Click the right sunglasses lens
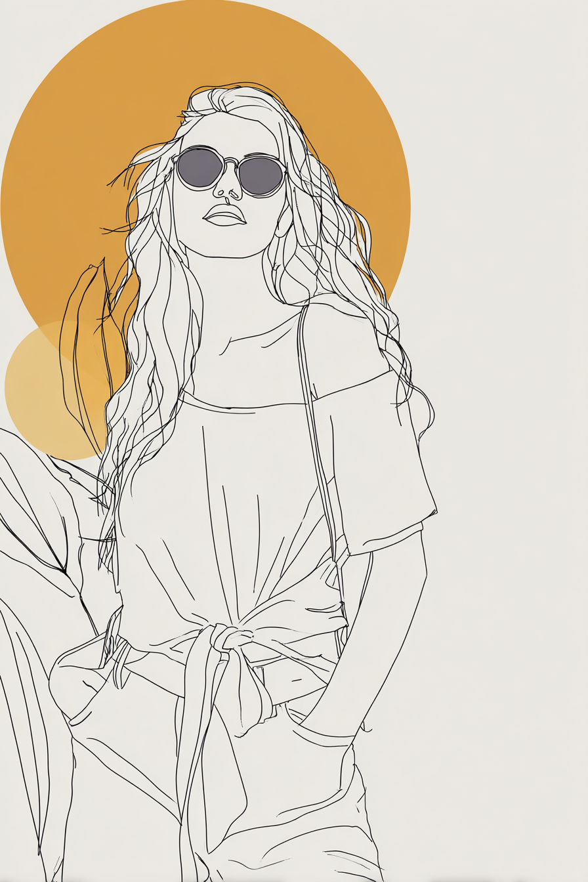 (261, 176)
